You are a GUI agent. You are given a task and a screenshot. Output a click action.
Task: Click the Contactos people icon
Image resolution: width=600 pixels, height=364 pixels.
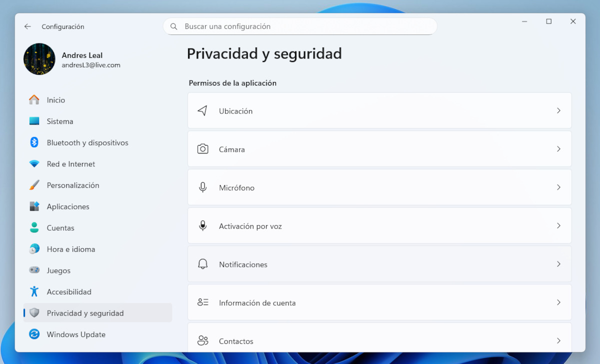(x=202, y=341)
